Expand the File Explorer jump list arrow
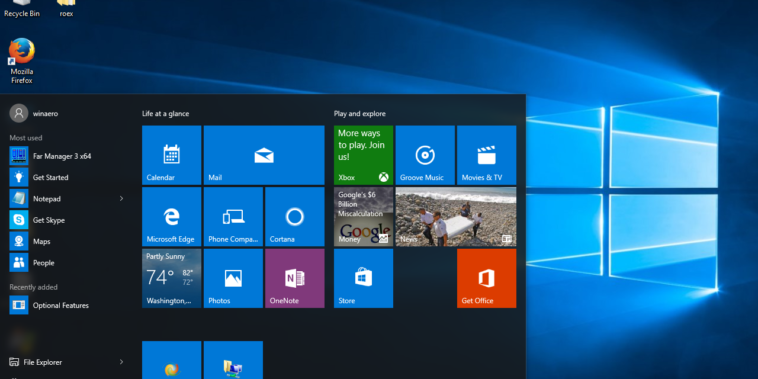This screenshot has width=758, height=379. [121, 362]
